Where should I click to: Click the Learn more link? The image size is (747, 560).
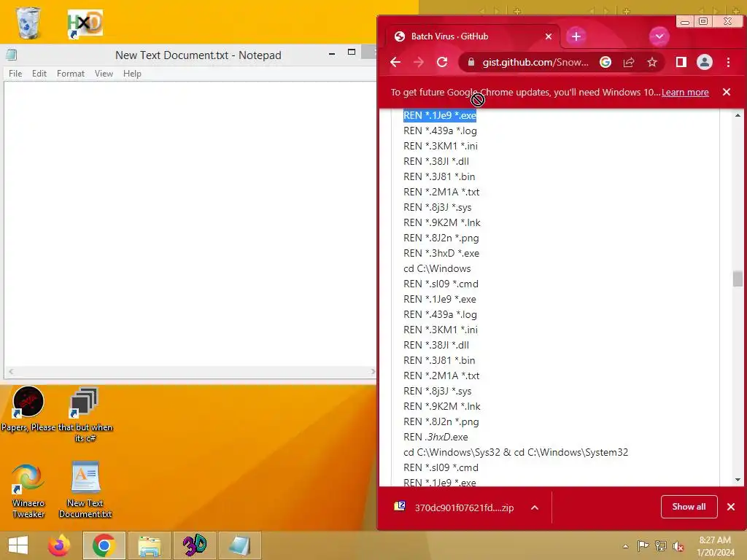(x=684, y=92)
